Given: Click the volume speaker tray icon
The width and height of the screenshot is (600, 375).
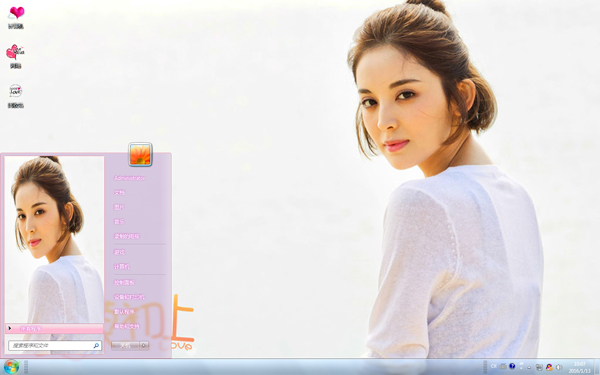Looking at the screenshot, I should (559, 367).
